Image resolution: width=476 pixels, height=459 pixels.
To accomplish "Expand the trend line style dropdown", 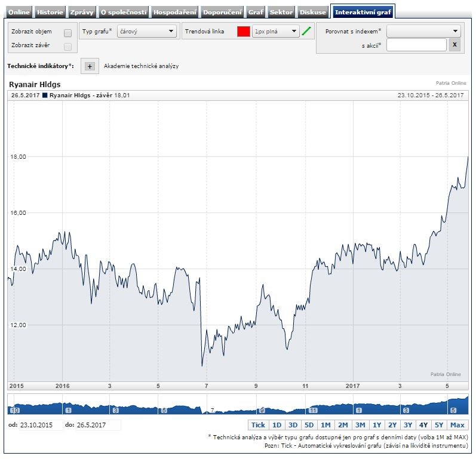I will pyautogui.click(x=275, y=32).
